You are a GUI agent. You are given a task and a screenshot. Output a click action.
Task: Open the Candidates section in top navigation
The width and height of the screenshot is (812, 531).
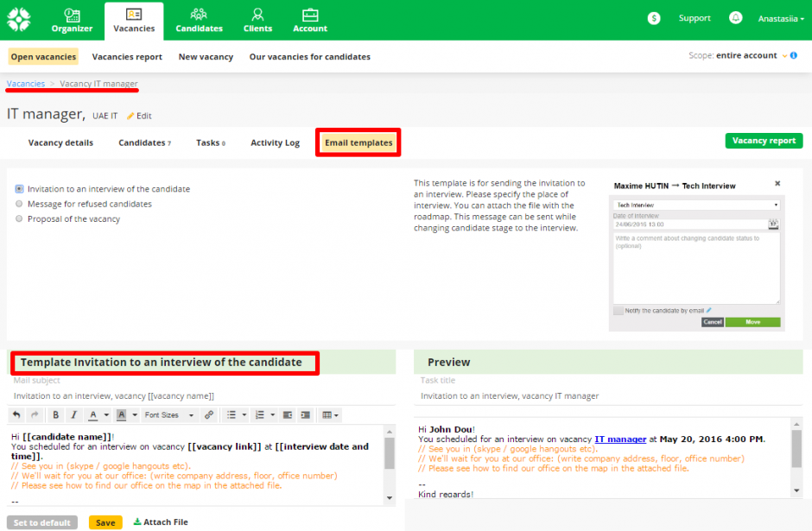199,21
